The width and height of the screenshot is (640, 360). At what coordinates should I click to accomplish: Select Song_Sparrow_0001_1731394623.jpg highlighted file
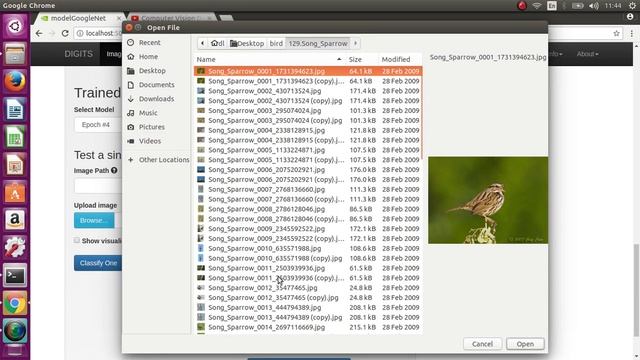coord(308,71)
